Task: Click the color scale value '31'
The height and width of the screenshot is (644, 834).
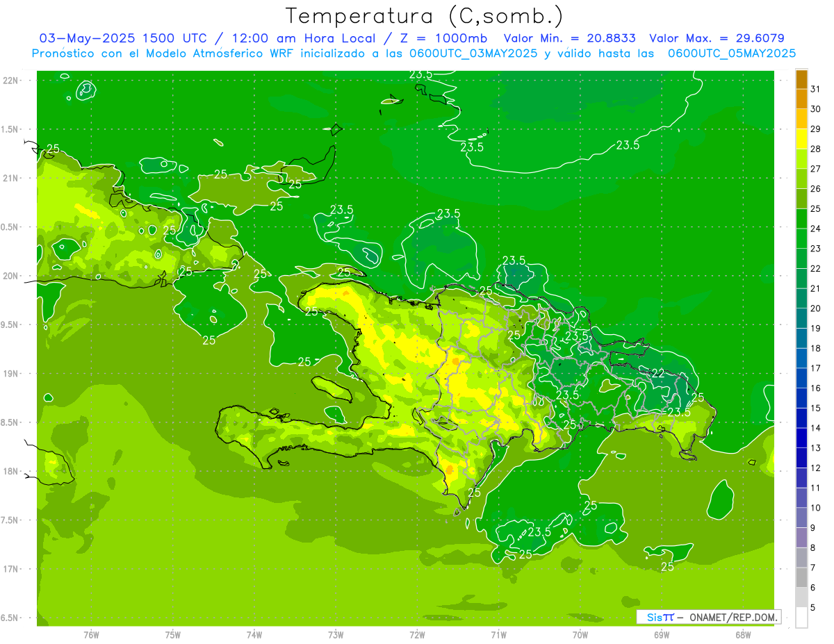Action: click(816, 89)
